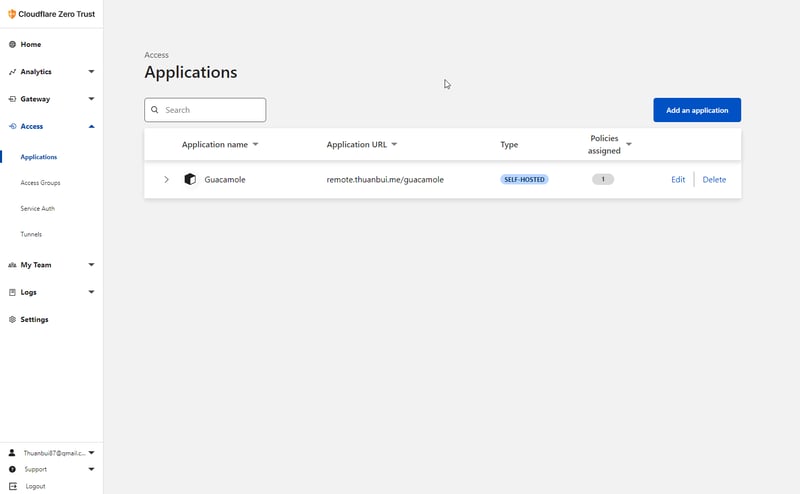The image size is (800, 494).
Task: Click the Home globe icon
Action: pyautogui.click(x=12, y=45)
